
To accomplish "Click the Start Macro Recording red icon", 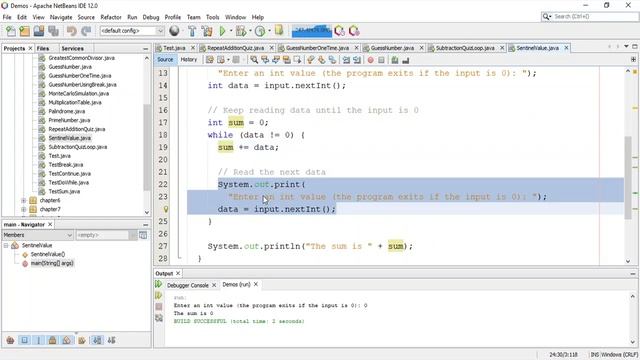I will (371, 60).
